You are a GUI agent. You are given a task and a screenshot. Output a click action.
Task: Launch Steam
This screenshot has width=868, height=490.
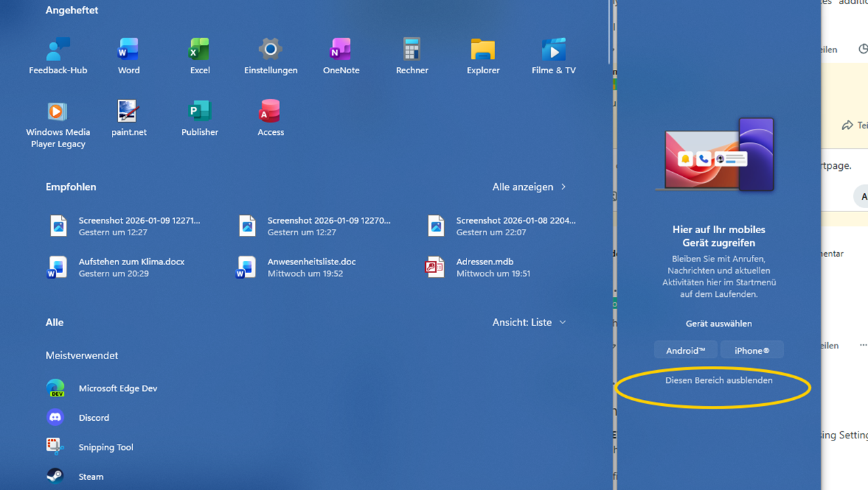(92, 476)
